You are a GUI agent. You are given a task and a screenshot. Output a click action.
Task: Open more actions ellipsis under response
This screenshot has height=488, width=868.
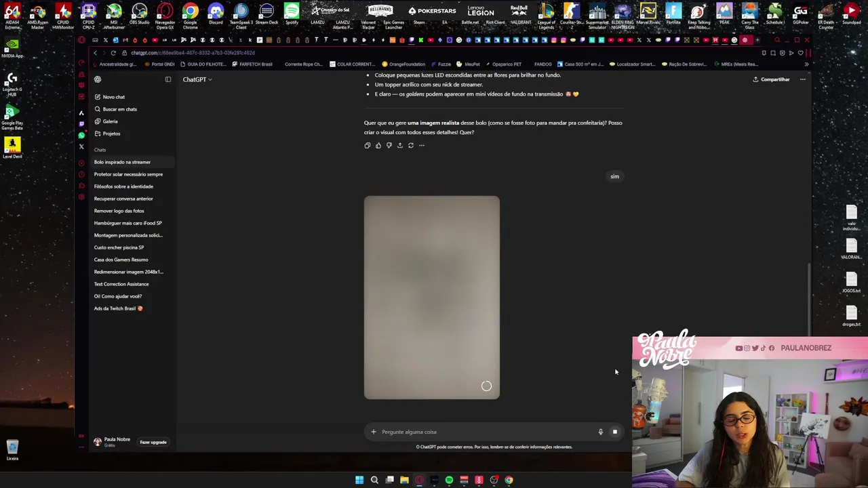click(x=422, y=145)
